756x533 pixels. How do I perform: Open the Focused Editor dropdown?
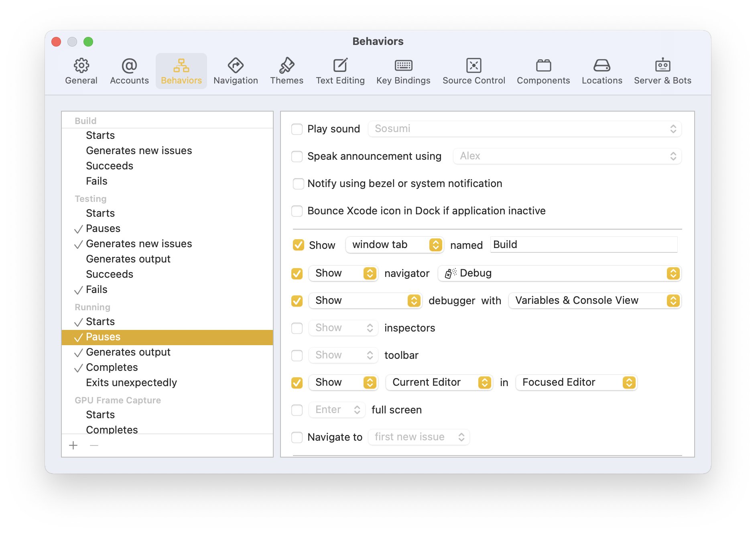(x=576, y=382)
